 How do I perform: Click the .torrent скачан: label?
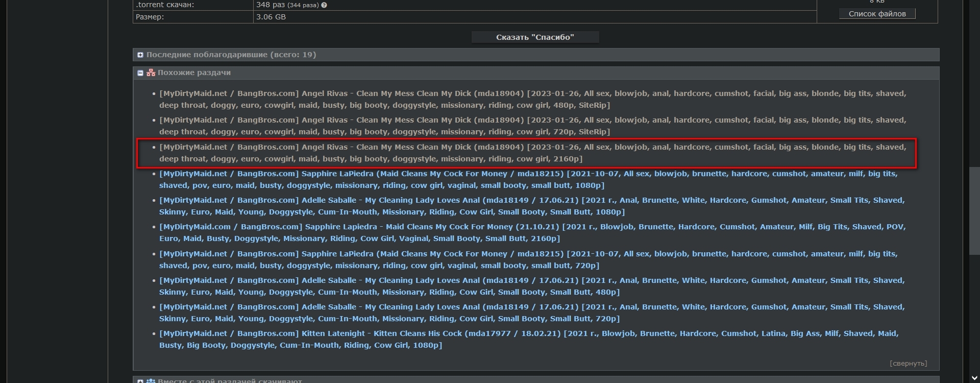[x=165, y=5]
